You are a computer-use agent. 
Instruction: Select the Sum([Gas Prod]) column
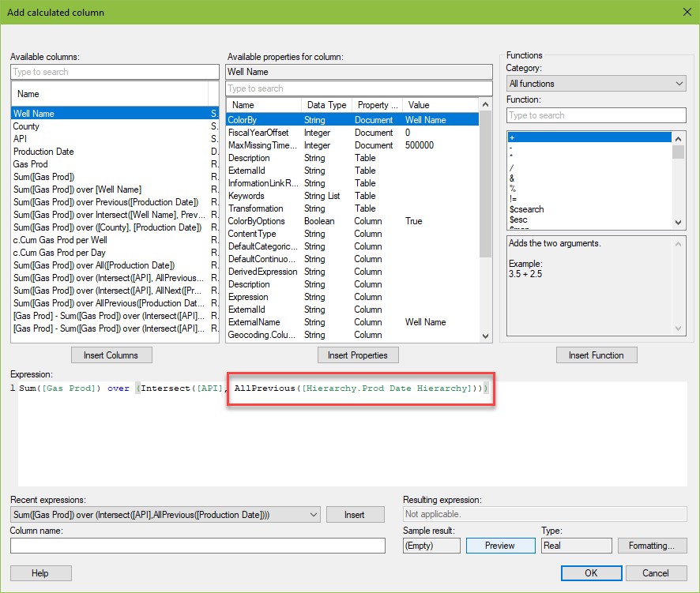coord(115,177)
